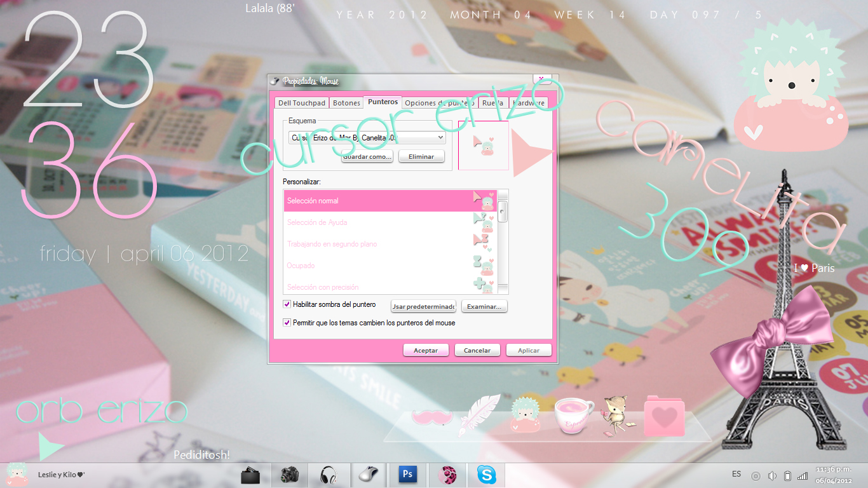Screen dimensions: 868x488
Task: Open the pink swirl app in the taskbar
Action: click(447, 475)
